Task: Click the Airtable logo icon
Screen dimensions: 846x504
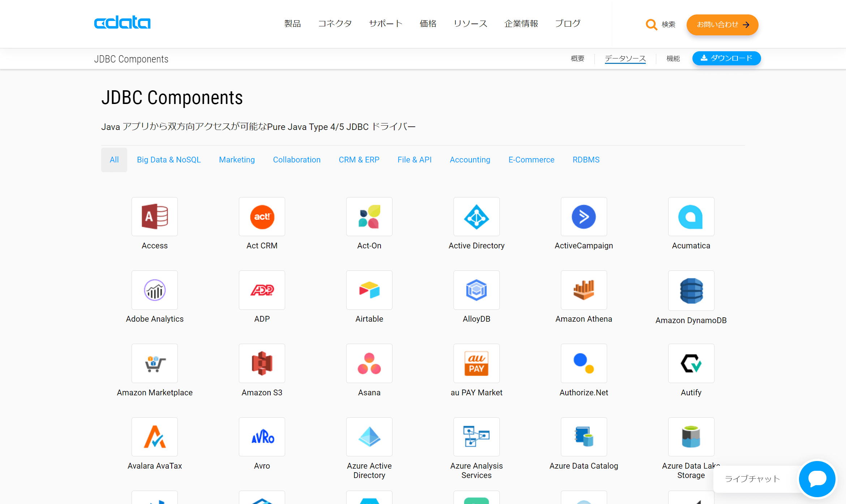Action: pos(369,290)
